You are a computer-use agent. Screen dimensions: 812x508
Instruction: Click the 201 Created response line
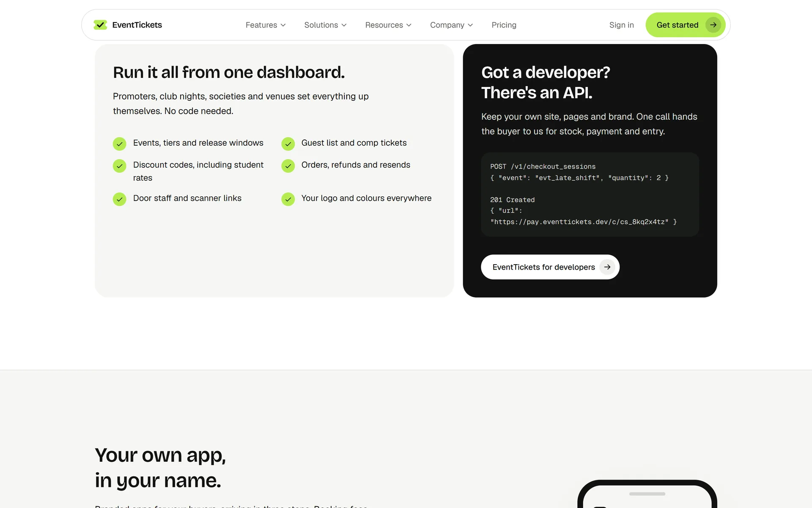512,200
